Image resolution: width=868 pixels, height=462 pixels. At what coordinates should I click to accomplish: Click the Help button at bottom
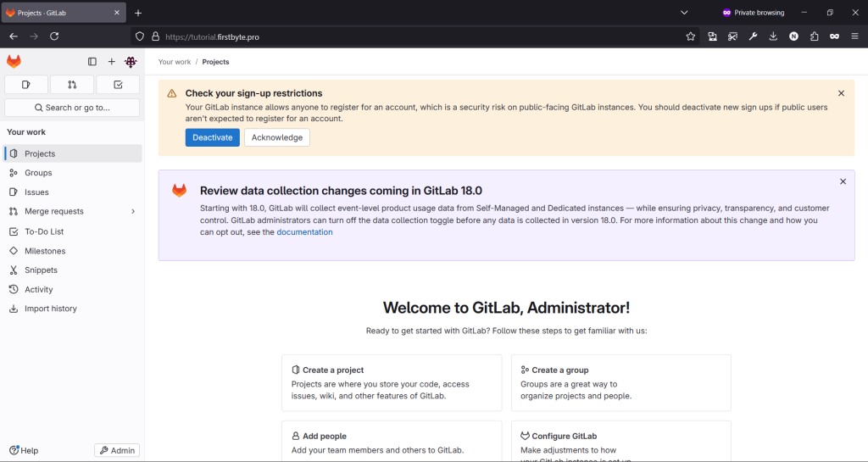24,450
